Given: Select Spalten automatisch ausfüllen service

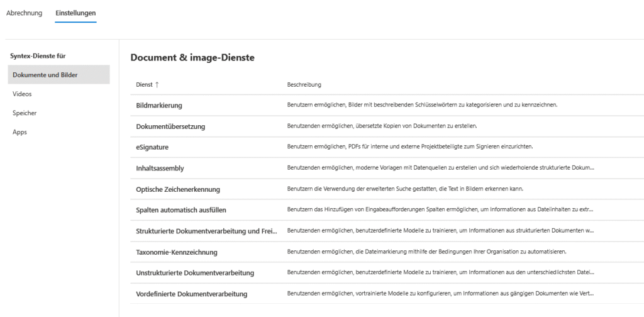Looking at the screenshot, I should (x=181, y=209).
